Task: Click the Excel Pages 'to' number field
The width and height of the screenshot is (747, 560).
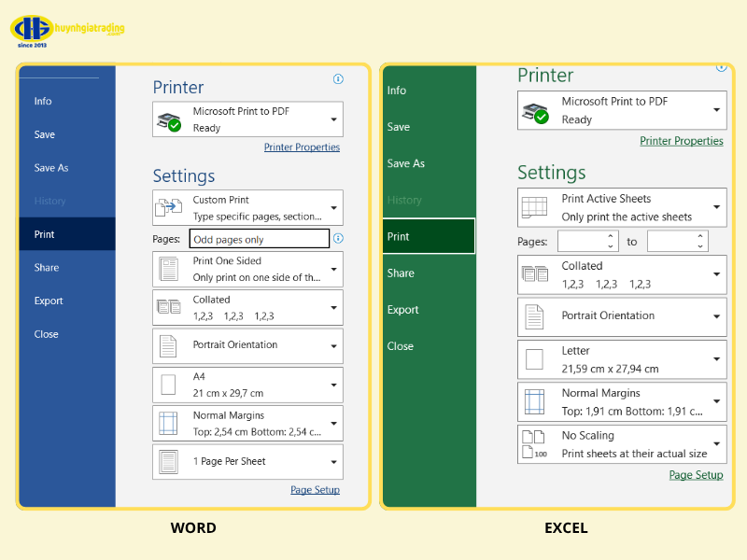Action: pyautogui.click(x=669, y=242)
